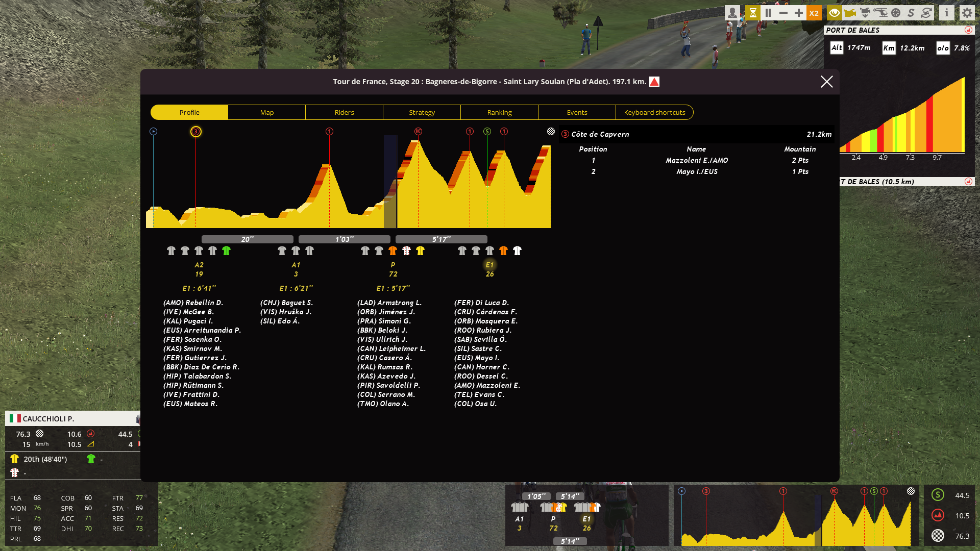Toggle automatic camera rotation icon
Viewport: 980px width, 551px height.
tap(926, 13)
